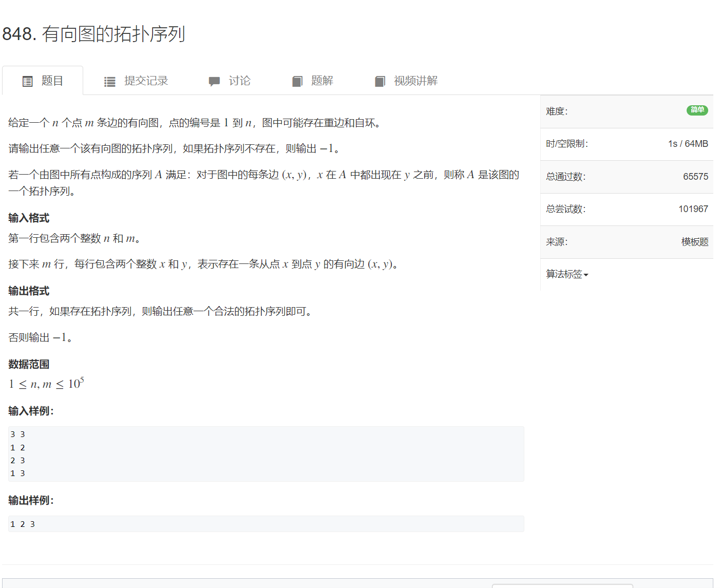
Task: Click the 输出样例 code block
Action: point(266,524)
